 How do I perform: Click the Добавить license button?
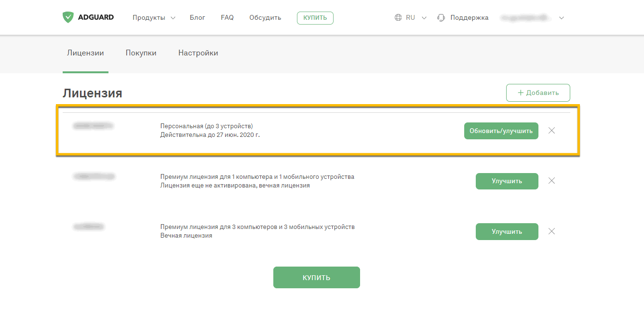[538, 93]
